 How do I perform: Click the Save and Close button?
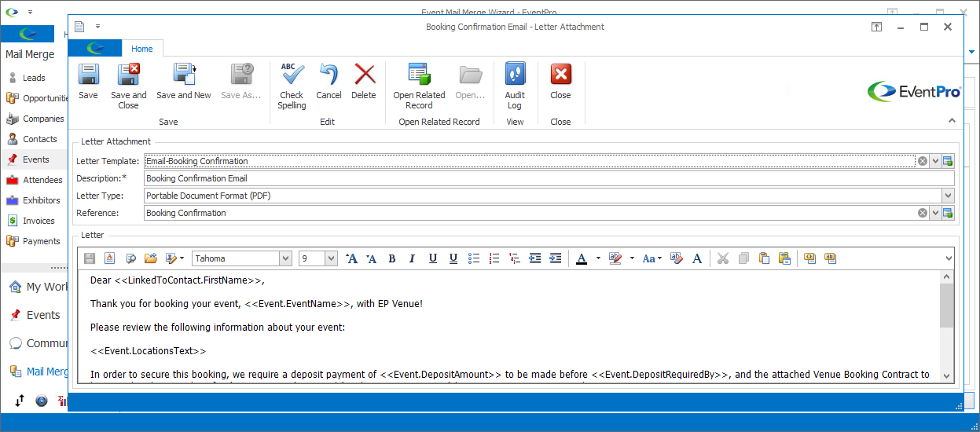point(128,86)
